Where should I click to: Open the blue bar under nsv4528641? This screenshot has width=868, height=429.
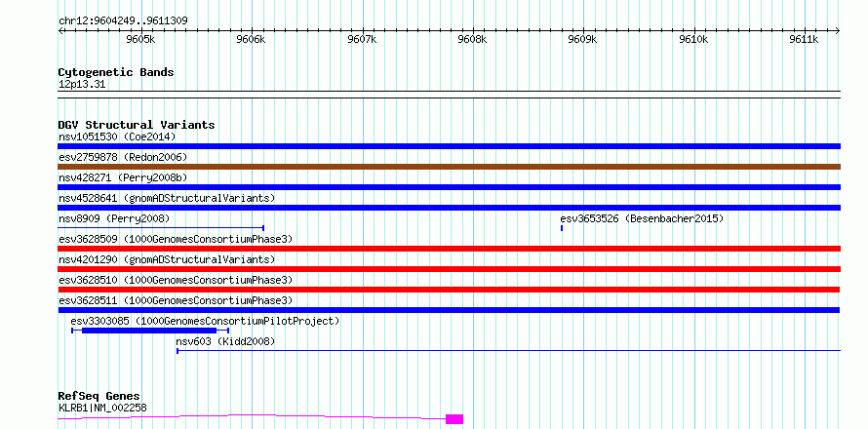coord(449,208)
